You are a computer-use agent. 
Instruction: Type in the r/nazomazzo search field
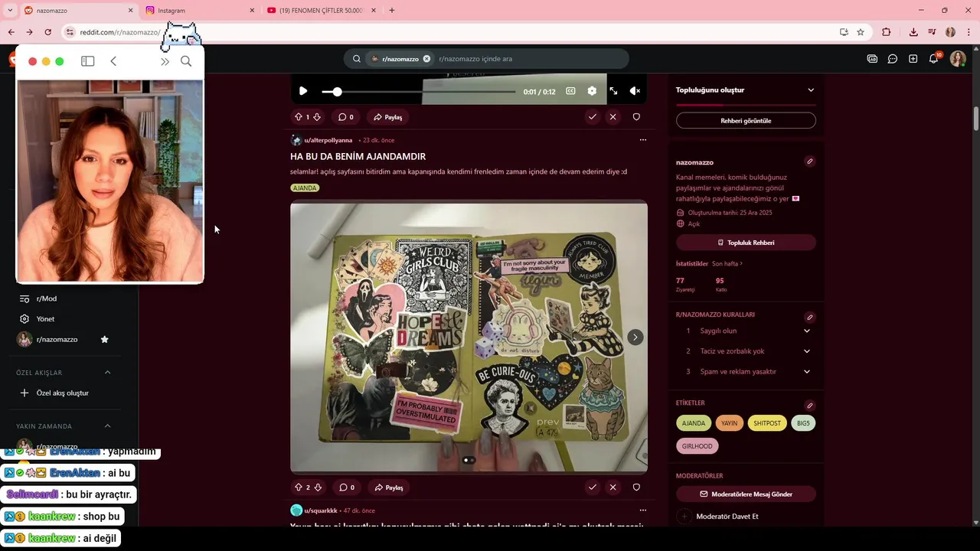point(528,59)
